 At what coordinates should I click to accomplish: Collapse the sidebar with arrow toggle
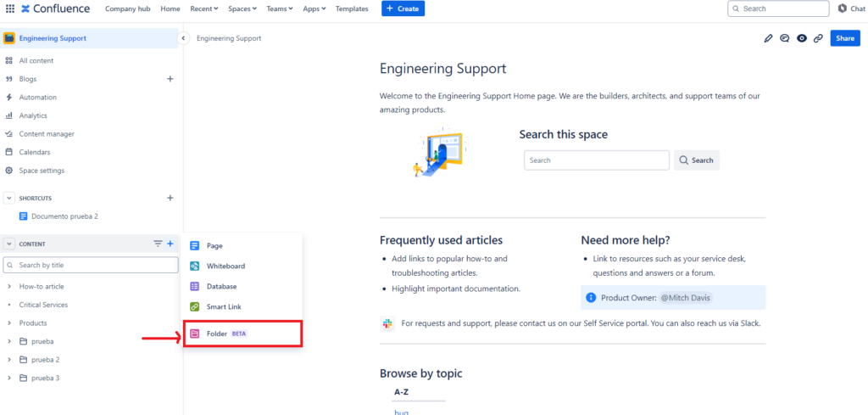point(183,38)
